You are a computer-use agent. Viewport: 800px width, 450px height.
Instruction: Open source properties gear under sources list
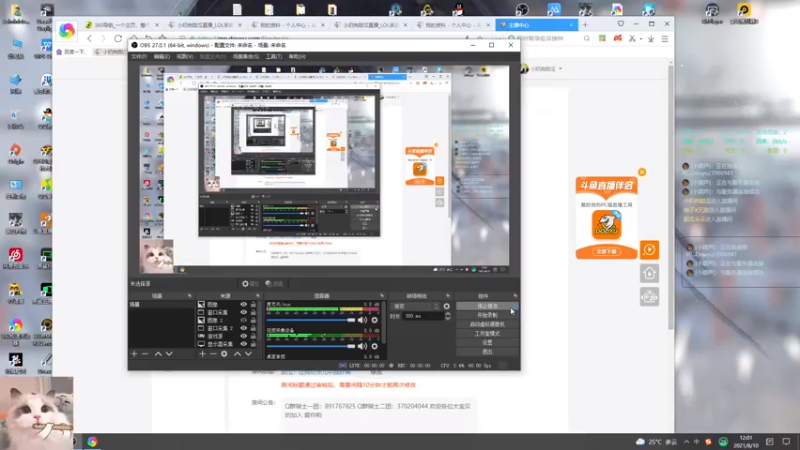point(224,354)
